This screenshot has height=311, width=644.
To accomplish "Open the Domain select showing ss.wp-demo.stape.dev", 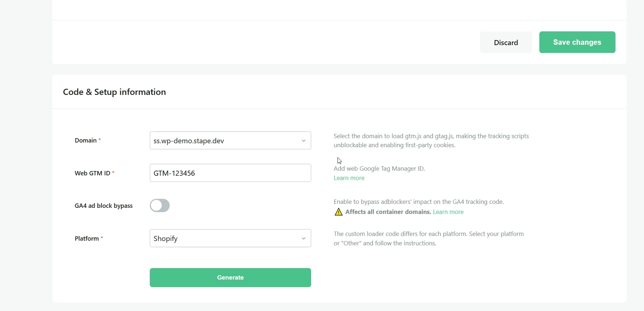I will (224, 141).
